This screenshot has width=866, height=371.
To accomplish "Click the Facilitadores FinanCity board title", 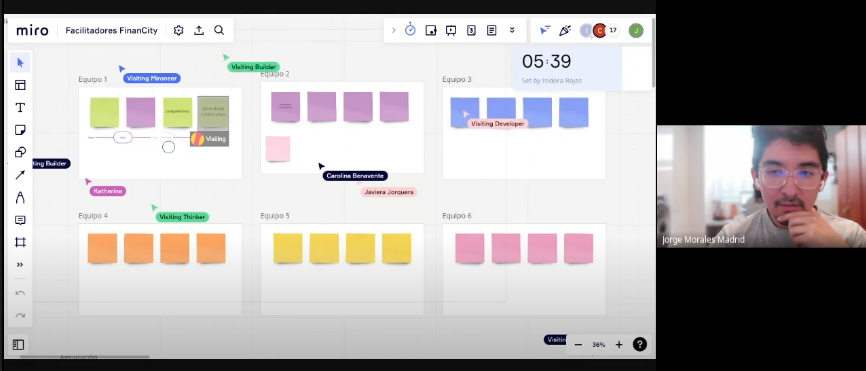I will click(x=112, y=30).
